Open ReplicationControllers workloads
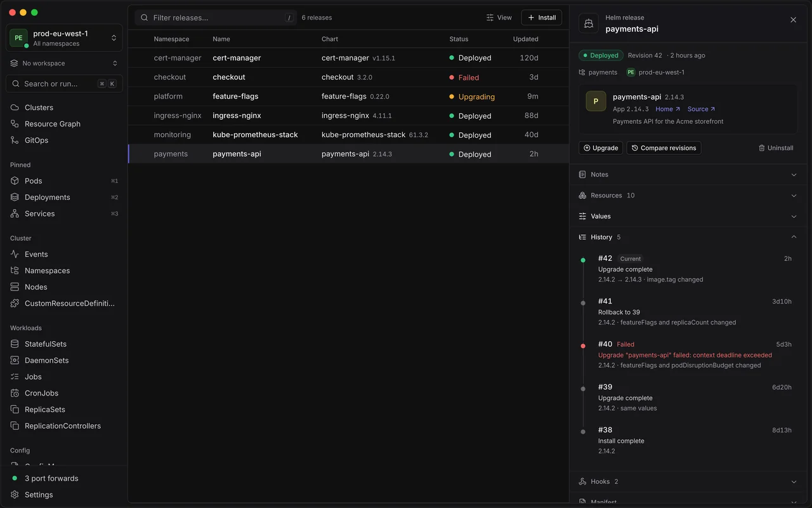 click(64, 426)
